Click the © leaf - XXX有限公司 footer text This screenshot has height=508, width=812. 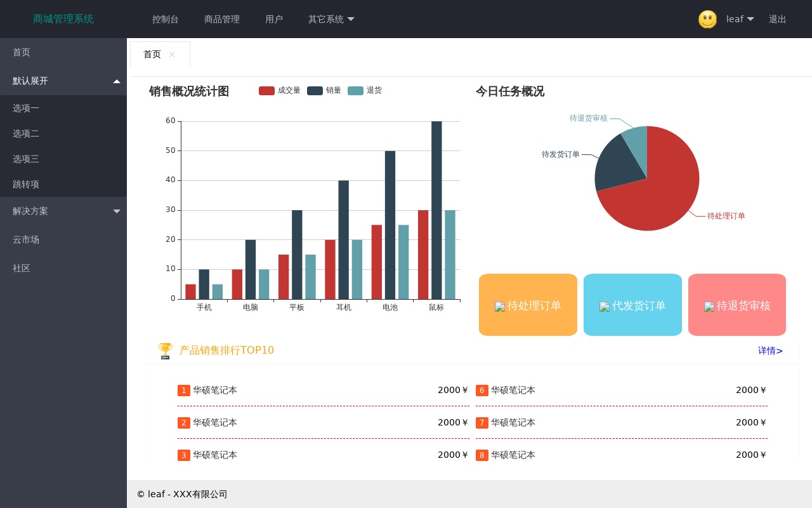[182, 494]
